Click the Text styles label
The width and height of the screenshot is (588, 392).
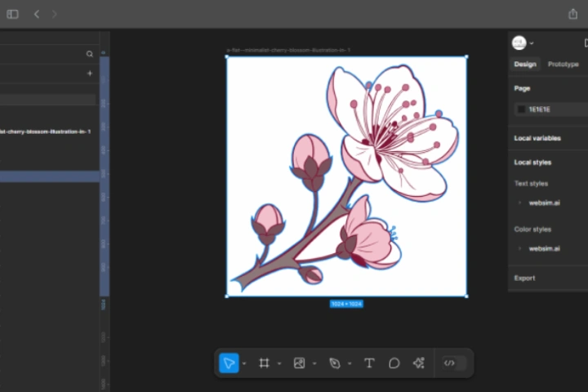pyautogui.click(x=531, y=184)
